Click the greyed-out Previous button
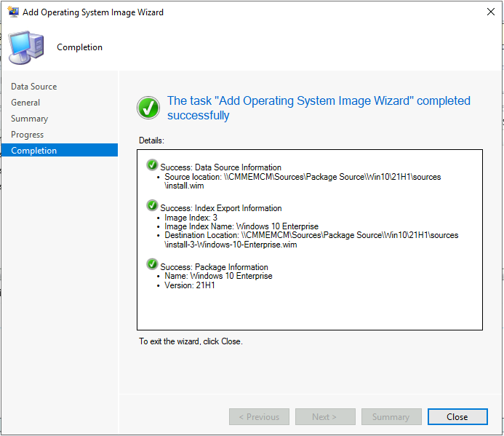The image size is (504, 436). pyautogui.click(x=259, y=416)
